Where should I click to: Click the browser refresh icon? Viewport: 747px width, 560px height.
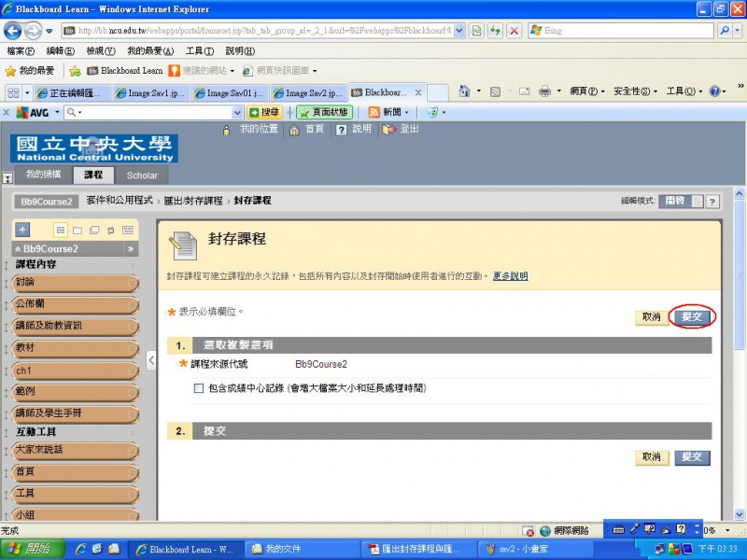point(496,31)
